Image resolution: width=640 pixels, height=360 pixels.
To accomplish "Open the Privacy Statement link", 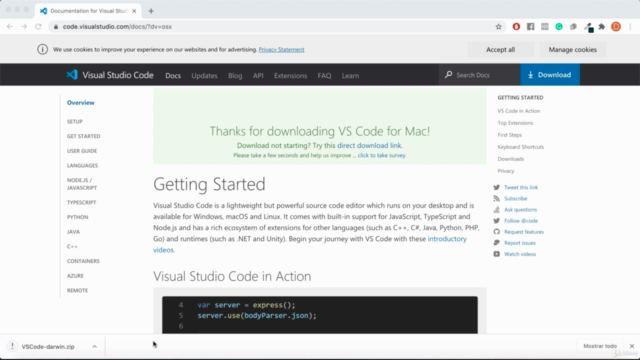I will (281, 49).
